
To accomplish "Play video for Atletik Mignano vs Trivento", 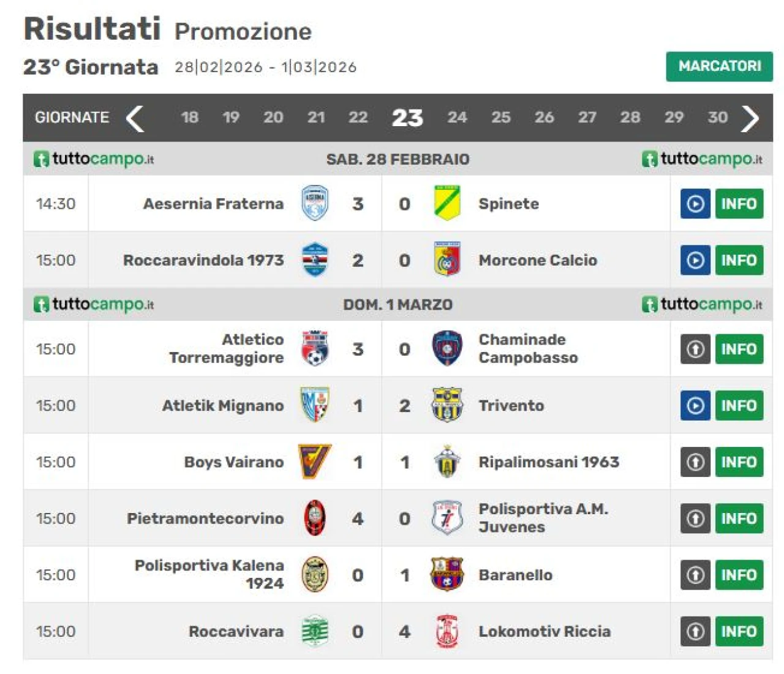I will [x=695, y=405].
